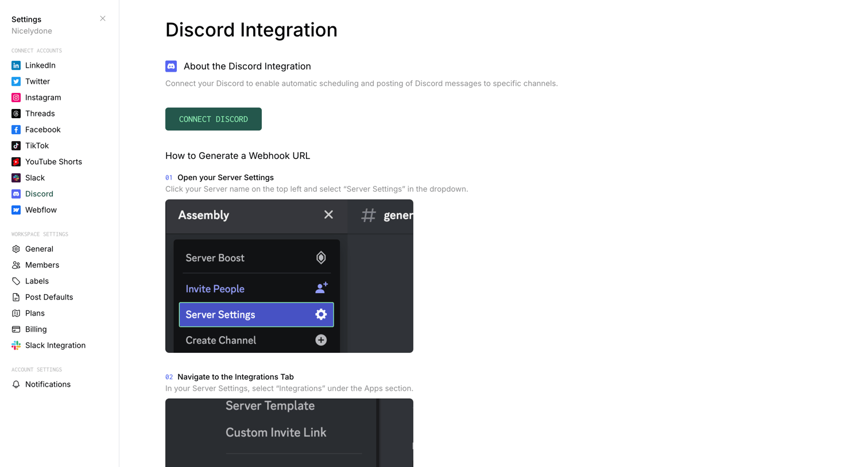
Task: Open Labels settings page
Action: pyautogui.click(x=37, y=281)
